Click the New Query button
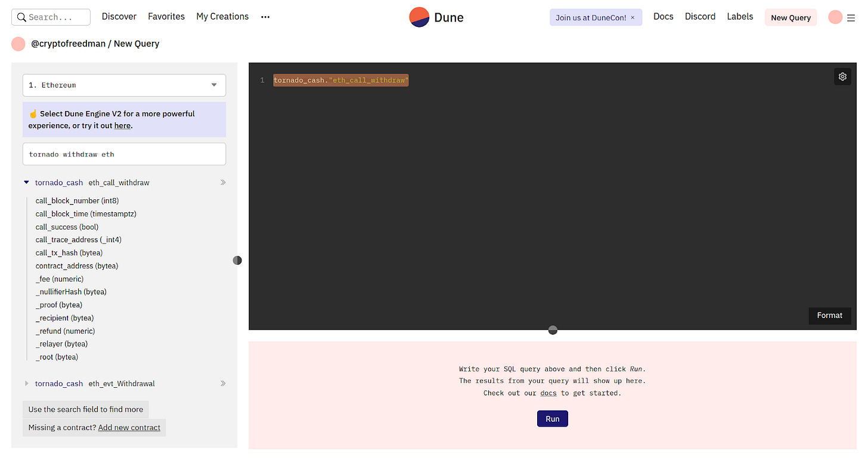The width and height of the screenshot is (868, 466). tap(790, 17)
